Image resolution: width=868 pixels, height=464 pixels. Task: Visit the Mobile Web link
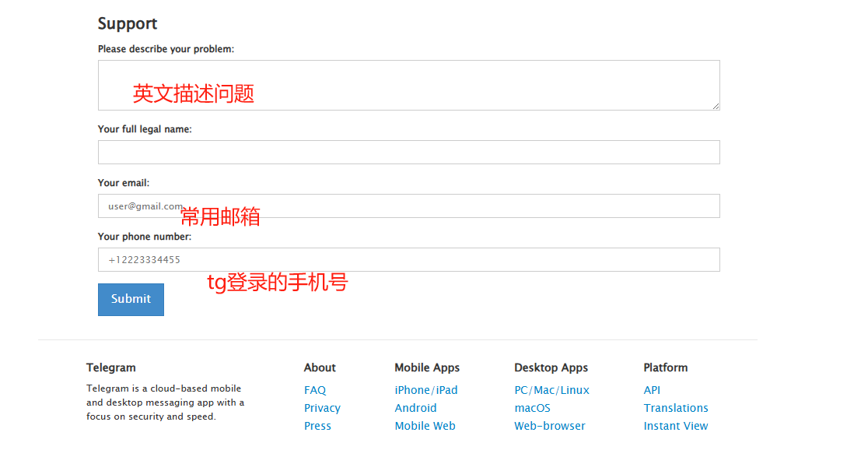pos(425,426)
